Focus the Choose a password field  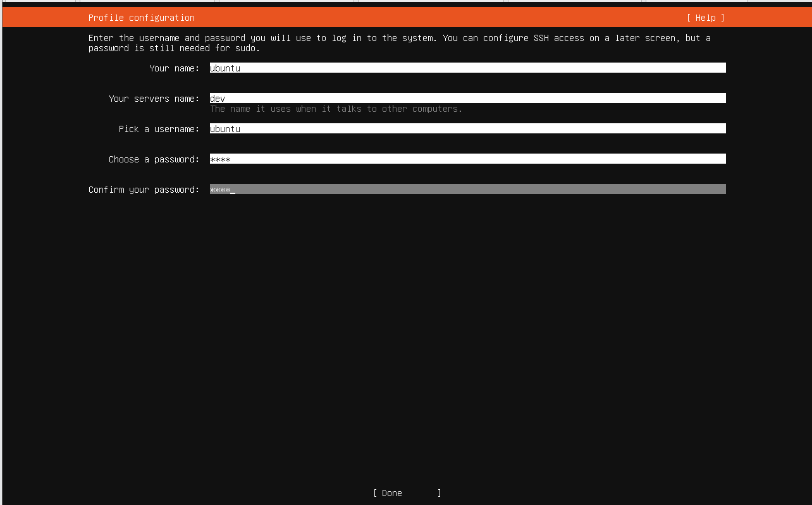[468, 159]
